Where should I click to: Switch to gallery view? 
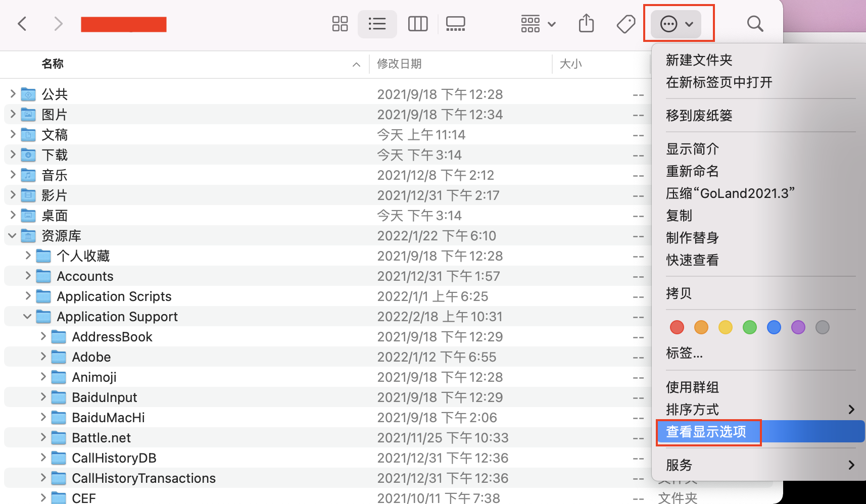click(456, 24)
